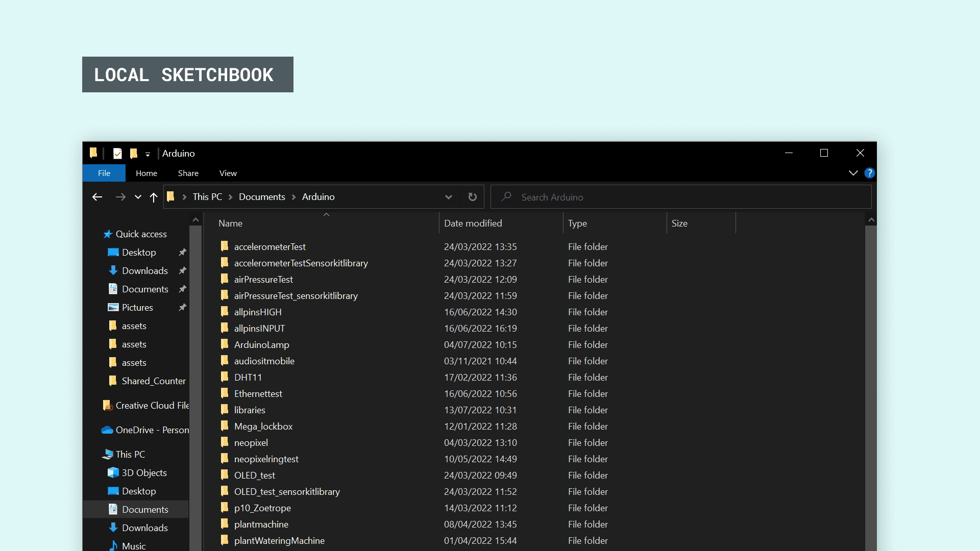Sort by Date modified column header
The image size is (980, 551).
[x=473, y=223]
